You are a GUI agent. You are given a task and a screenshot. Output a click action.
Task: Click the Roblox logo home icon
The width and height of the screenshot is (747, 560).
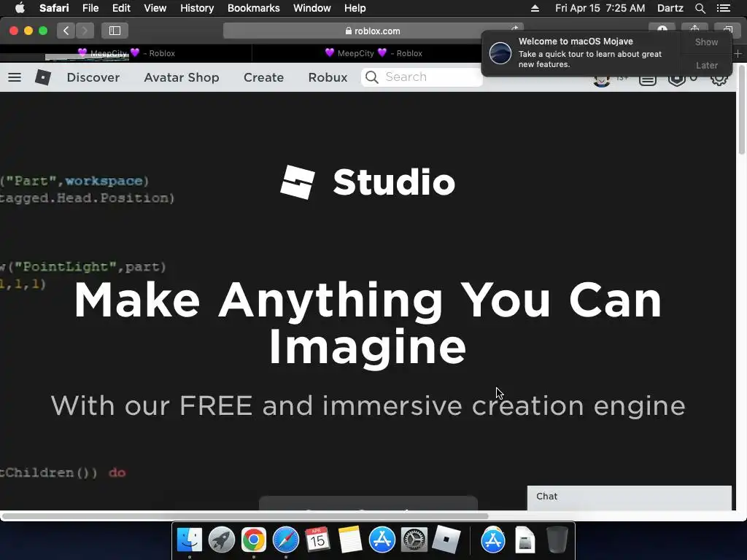coord(43,77)
